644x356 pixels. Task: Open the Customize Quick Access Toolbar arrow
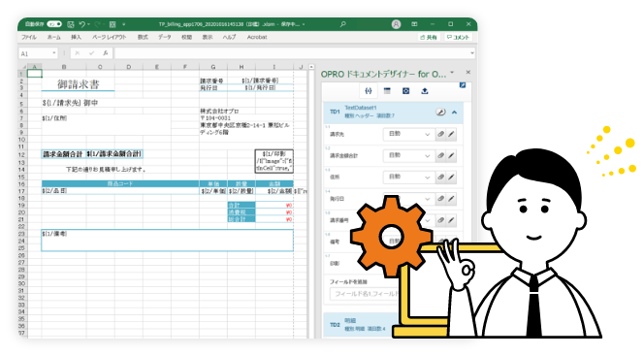point(123,24)
